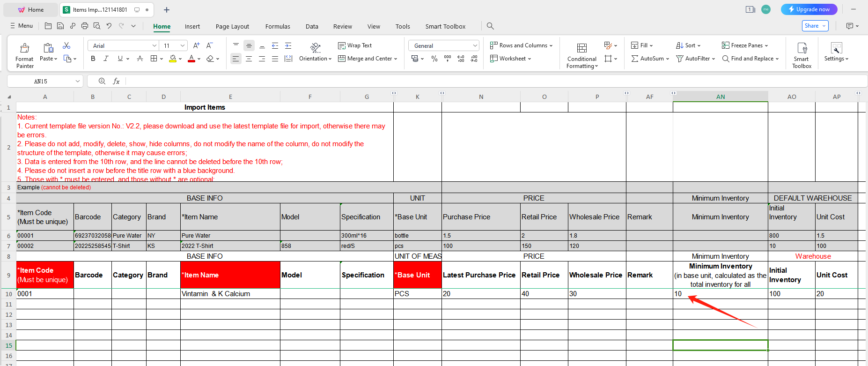The width and height of the screenshot is (868, 366).
Task: Expand the General number format dropdown
Action: click(475, 45)
